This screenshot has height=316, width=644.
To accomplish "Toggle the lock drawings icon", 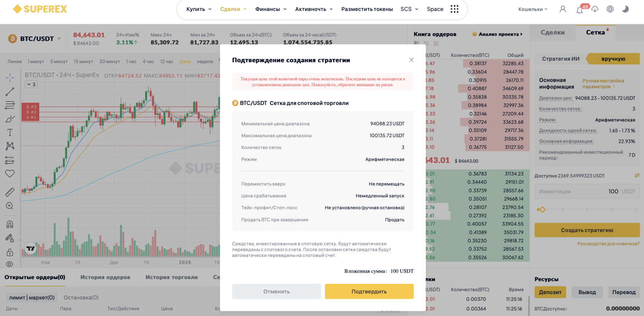I will pyautogui.click(x=10, y=252).
